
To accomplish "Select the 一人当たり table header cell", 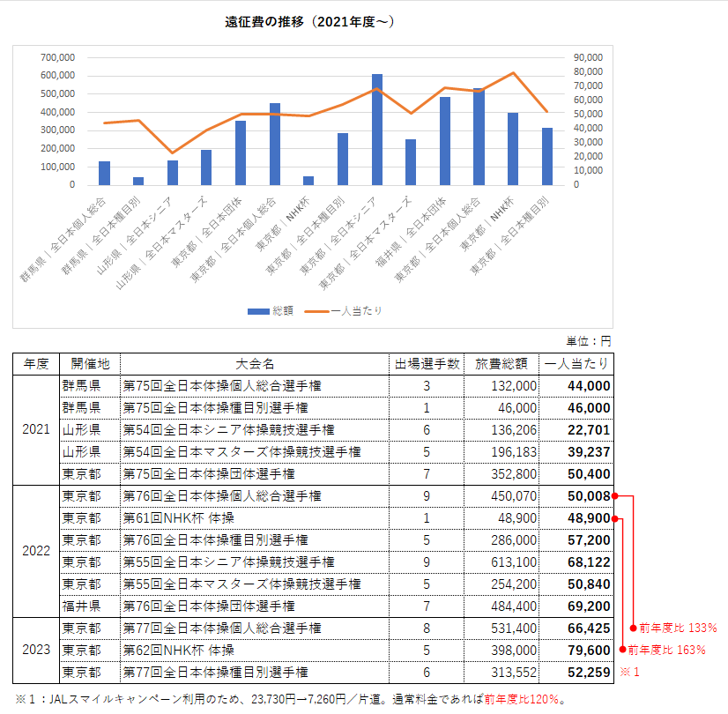I will [576, 363].
